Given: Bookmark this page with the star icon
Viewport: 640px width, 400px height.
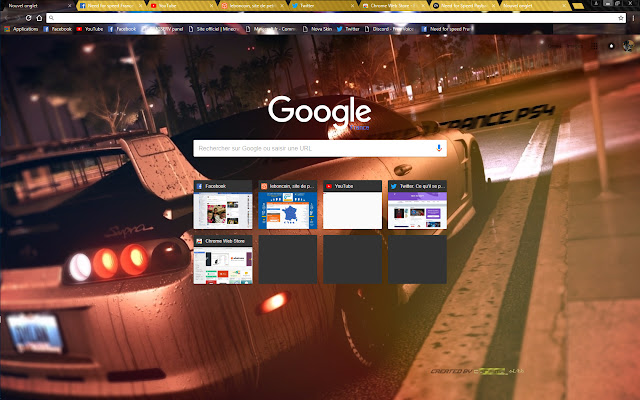Looking at the screenshot, I should click(621, 18).
